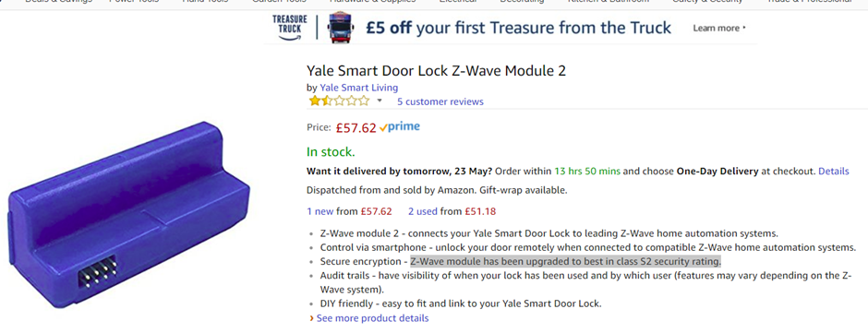The width and height of the screenshot is (868, 333).
Task: Expand the rating breakdown dropdown arrow
Action: [380, 101]
